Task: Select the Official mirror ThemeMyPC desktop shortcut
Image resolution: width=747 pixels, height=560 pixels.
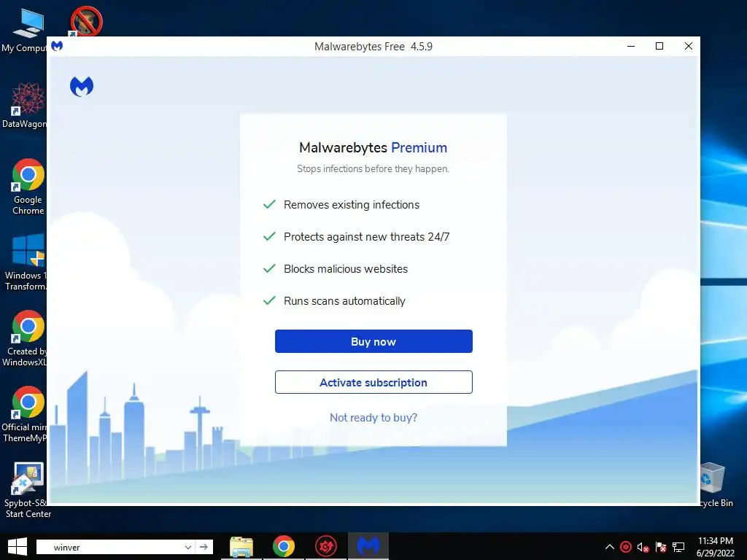Action: (x=25, y=414)
